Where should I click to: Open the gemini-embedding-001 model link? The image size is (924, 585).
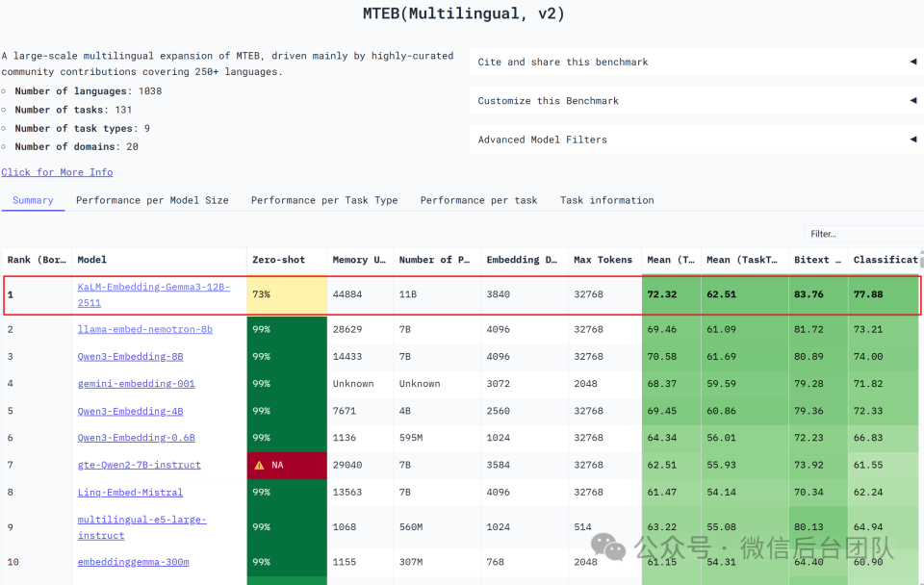(136, 384)
